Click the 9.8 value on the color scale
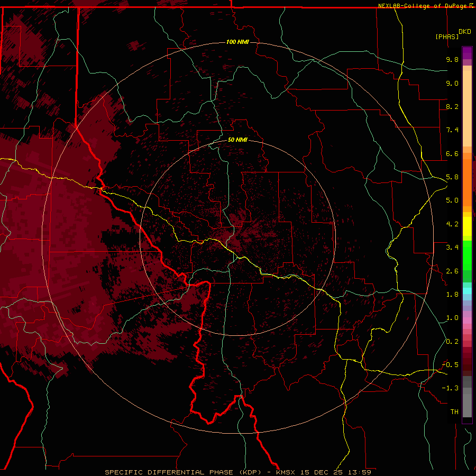476x476 pixels. pos(452,59)
